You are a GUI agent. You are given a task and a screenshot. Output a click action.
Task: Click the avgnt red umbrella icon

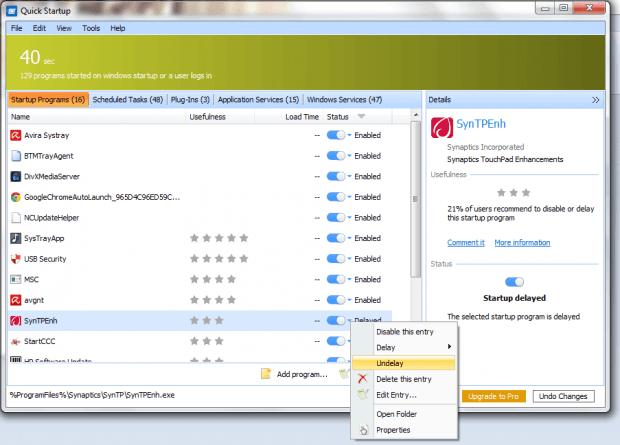tap(15, 300)
